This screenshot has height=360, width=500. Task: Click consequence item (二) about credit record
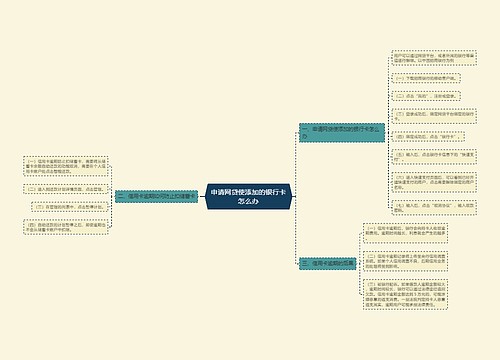405,261
